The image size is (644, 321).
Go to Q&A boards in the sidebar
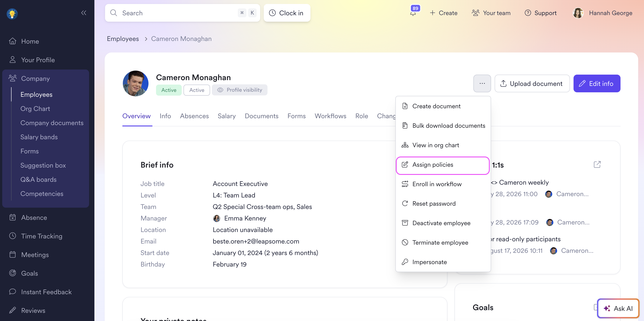tap(39, 179)
